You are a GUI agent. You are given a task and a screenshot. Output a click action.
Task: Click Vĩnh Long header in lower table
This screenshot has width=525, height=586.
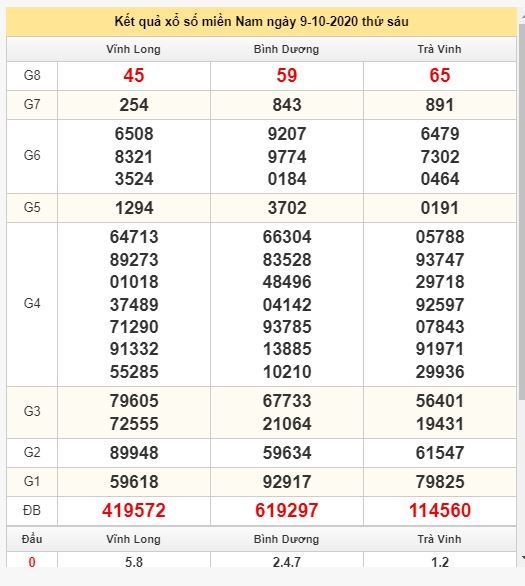pyautogui.click(x=133, y=539)
